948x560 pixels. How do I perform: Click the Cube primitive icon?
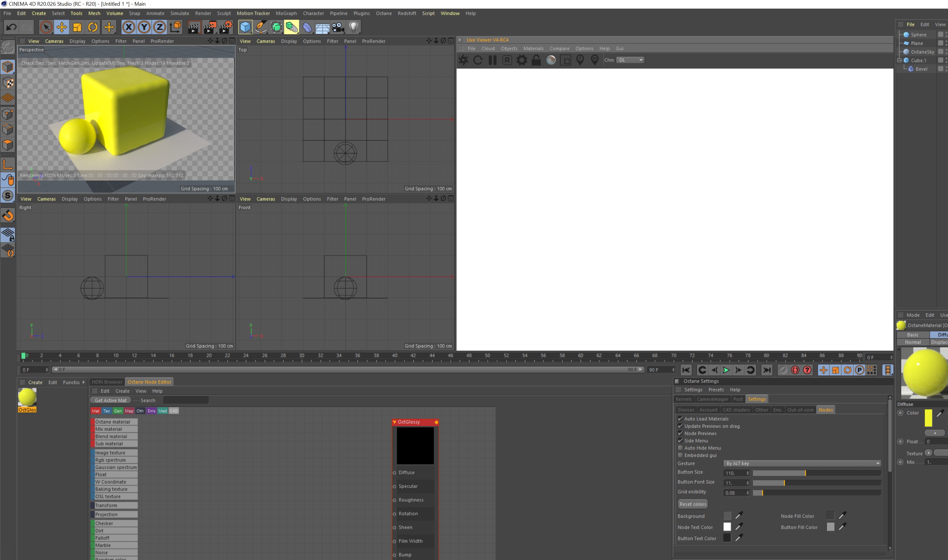point(245,27)
